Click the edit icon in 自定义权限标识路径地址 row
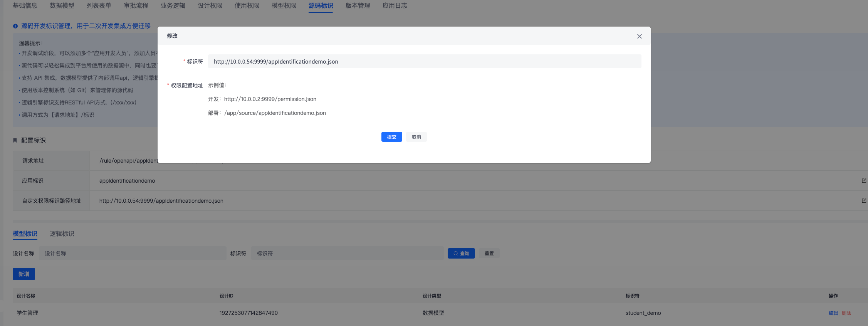The width and height of the screenshot is (868, 326). click(864, 200)
